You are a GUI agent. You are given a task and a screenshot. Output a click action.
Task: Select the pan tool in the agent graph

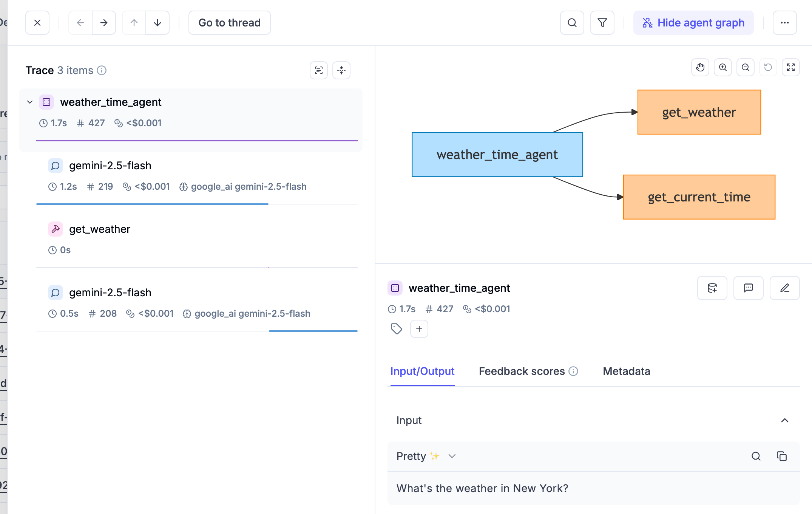click(x=700, y=67)
